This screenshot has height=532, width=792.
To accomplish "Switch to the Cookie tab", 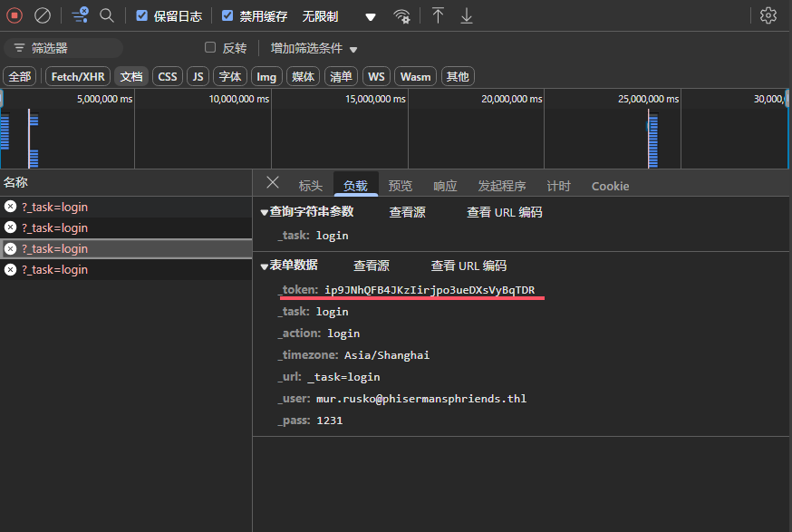I will click(x=610, y=186).
